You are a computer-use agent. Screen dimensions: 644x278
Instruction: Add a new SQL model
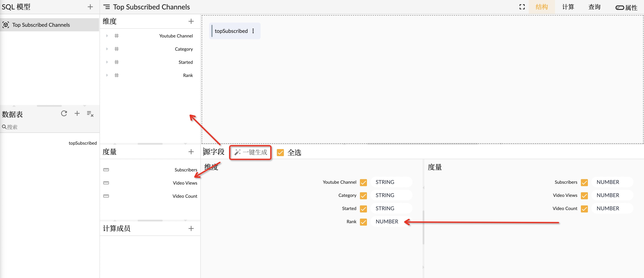[90, 7]
